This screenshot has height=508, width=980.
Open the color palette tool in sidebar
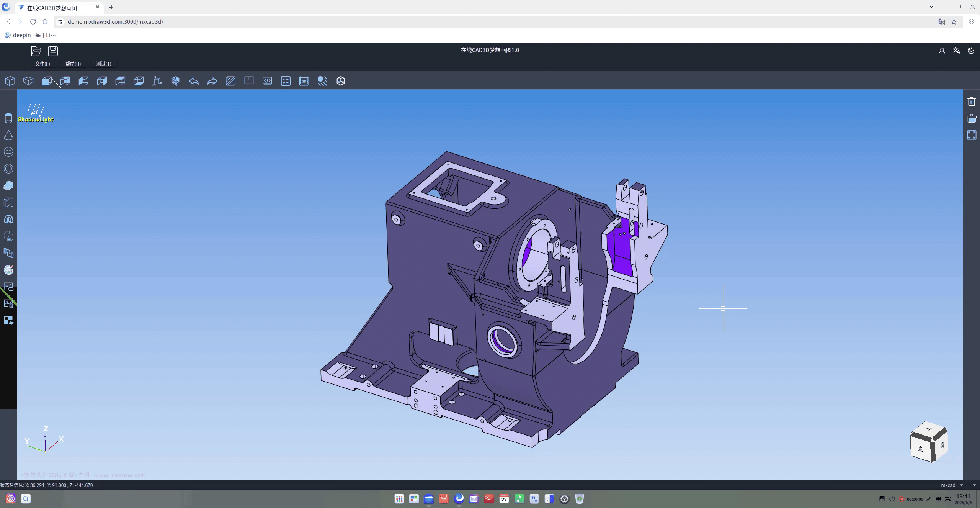coord(8,270)
